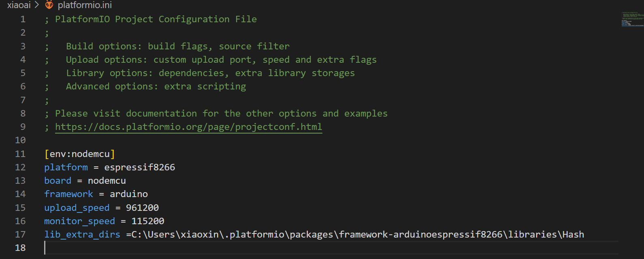Click line number 11 in the gutter
Viewport: 644px width, 259px height.
(x=20, y=154)
